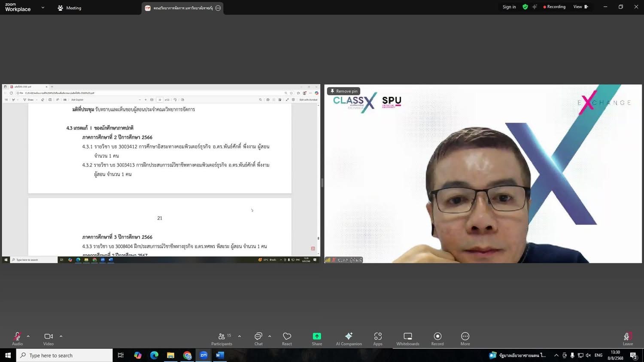Expand video options arrow beside Video
Image resolution: width=644 pixels, height=362 pixels.
[x=61, y=336]
